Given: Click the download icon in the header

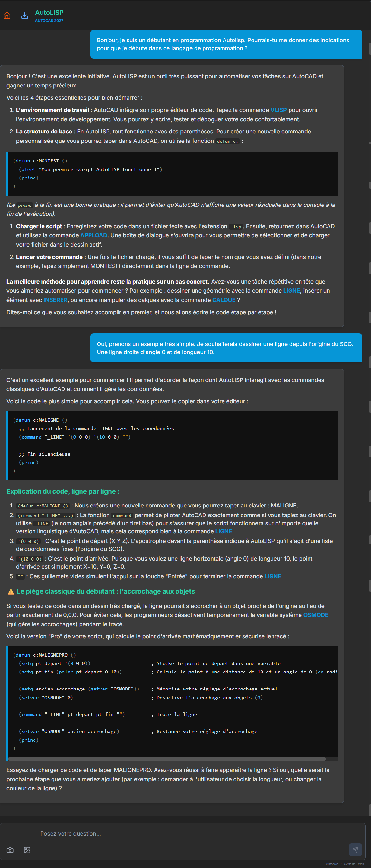Looking at the screenshot, I should click(x=24, y=15).
